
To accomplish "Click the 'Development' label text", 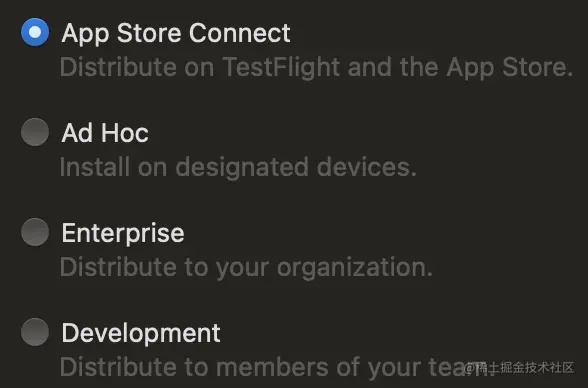I will coord(141,334).
